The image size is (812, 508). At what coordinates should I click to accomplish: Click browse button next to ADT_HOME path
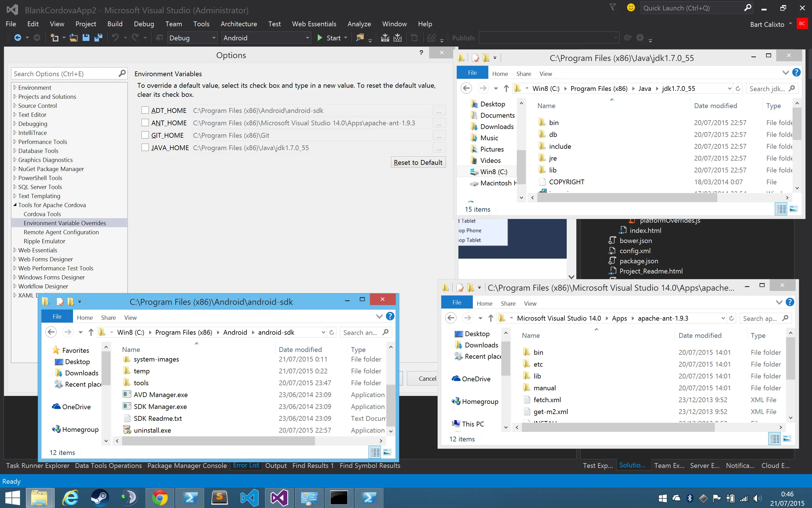tap(439, 110)
